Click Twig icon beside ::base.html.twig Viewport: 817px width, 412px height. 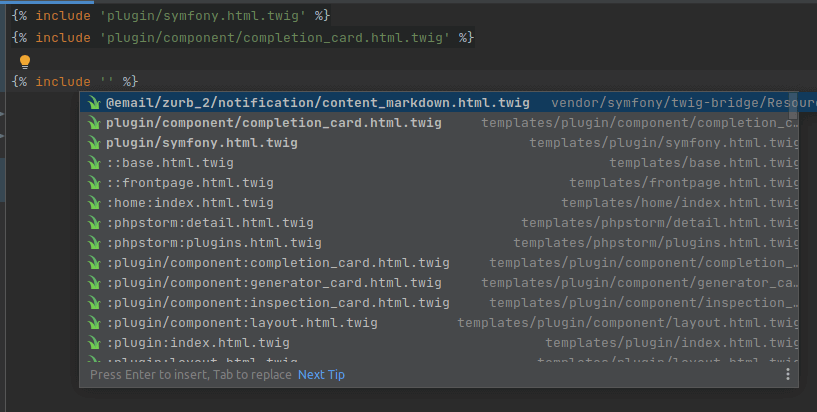[94, 163]
